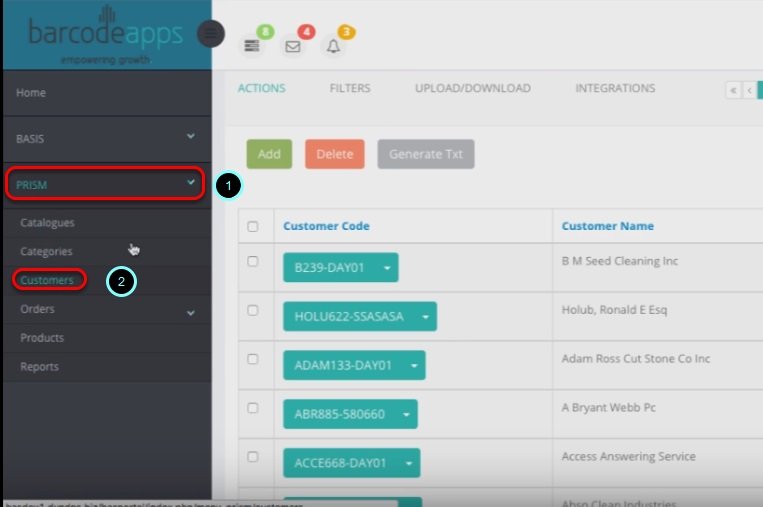
Task: Tick the select-all checkbox in table header
Action: pyautogui.click(x=253, y=226)
